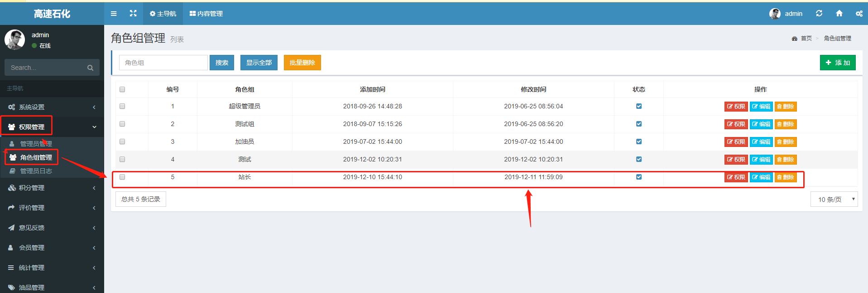Click 权限 button for 测试组

point(736,124)
